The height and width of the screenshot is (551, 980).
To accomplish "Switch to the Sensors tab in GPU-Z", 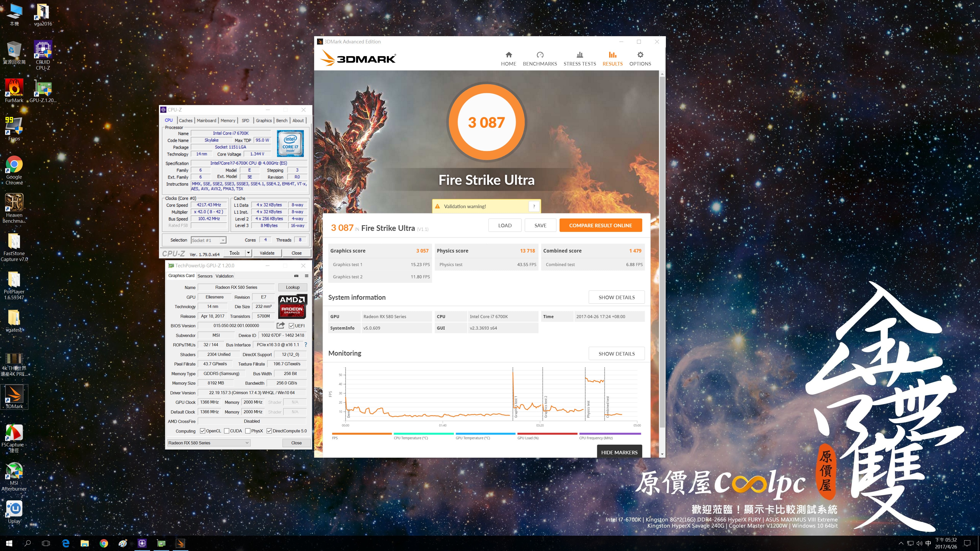I will [205, 276].
